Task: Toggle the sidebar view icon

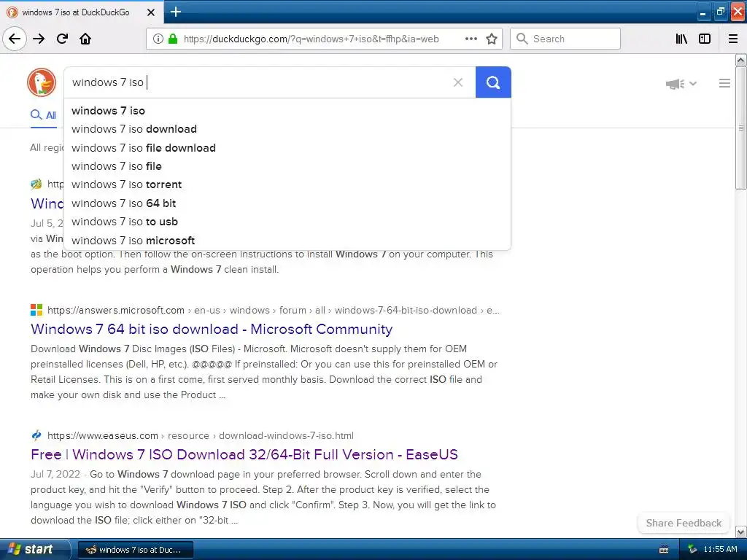Action: pyautogui.click(x=705, y=39)
